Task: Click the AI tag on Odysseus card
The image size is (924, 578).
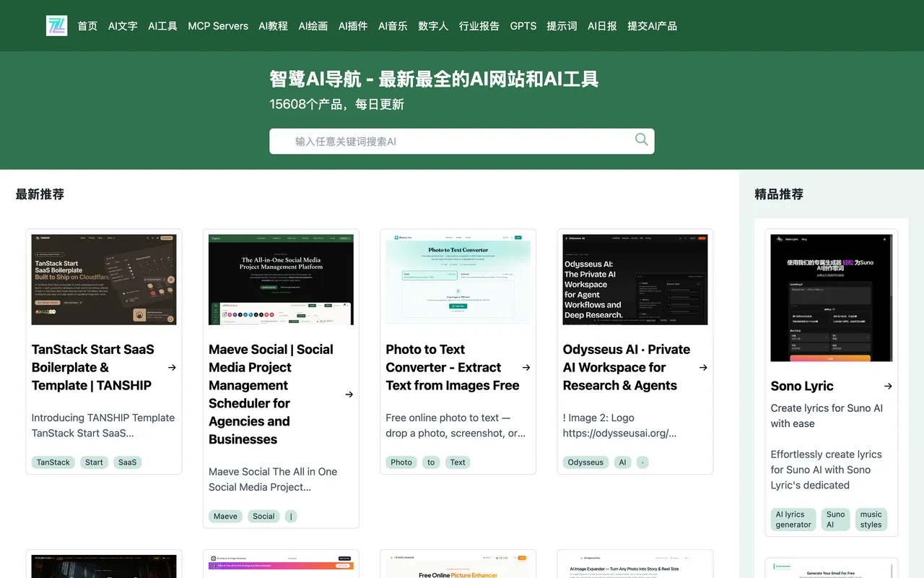Action: point(622,462)
